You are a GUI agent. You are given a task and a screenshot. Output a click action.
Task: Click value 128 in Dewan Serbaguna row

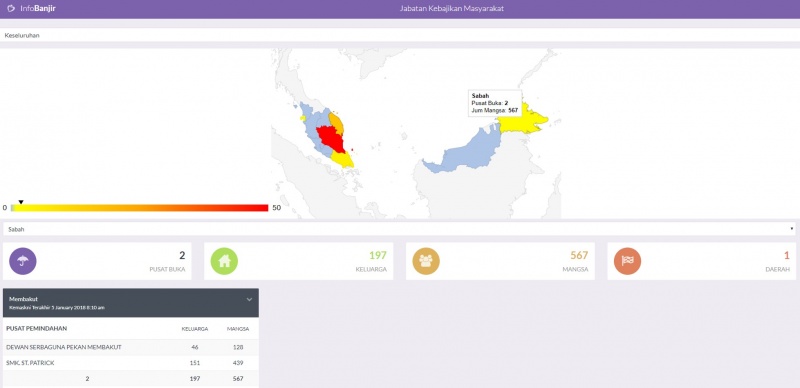point(238,347)
